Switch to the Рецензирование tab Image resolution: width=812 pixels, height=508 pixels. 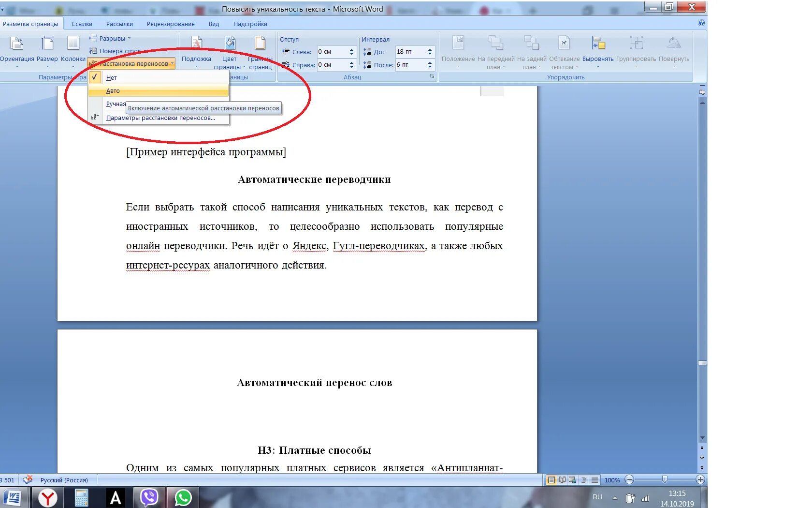tap(171, 24)
